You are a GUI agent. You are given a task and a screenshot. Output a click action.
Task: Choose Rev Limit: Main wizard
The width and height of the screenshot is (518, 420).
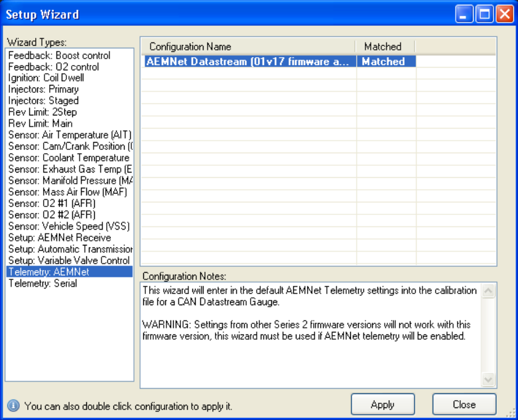40,123
